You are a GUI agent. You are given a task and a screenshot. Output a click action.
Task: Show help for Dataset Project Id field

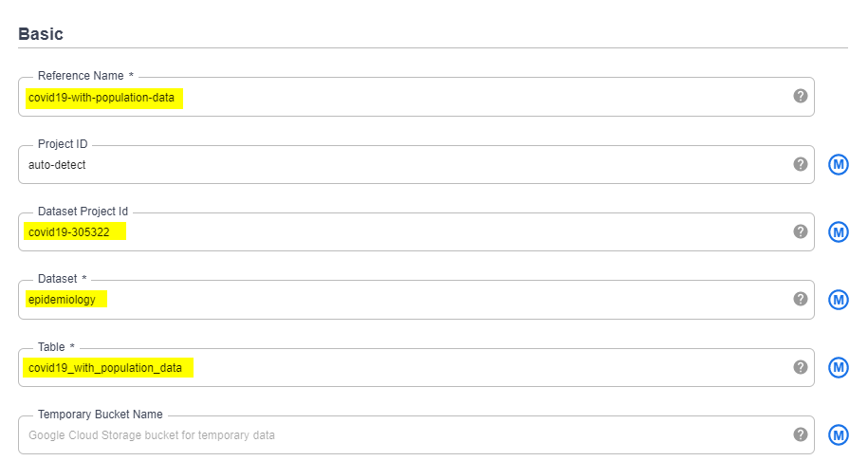pos(801,231)
